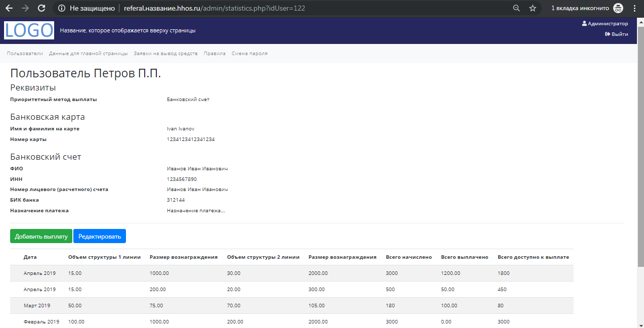Click the page vertical scrollbar

[x=640, y=147]
